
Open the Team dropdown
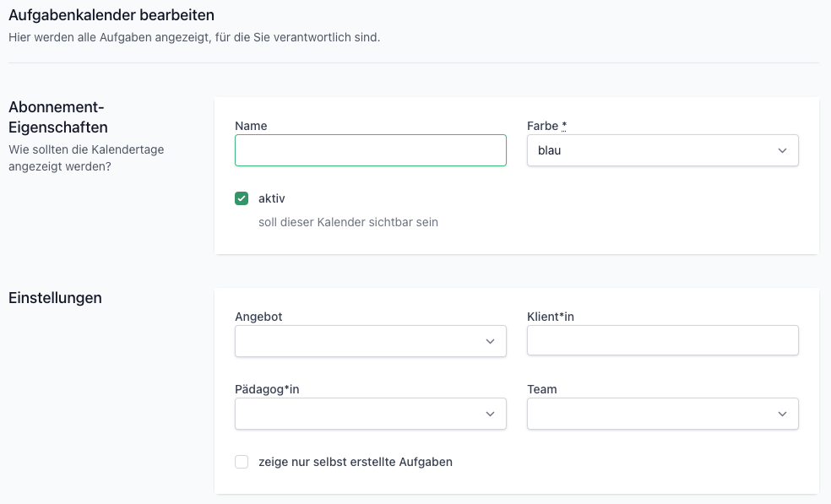point(662,414)
